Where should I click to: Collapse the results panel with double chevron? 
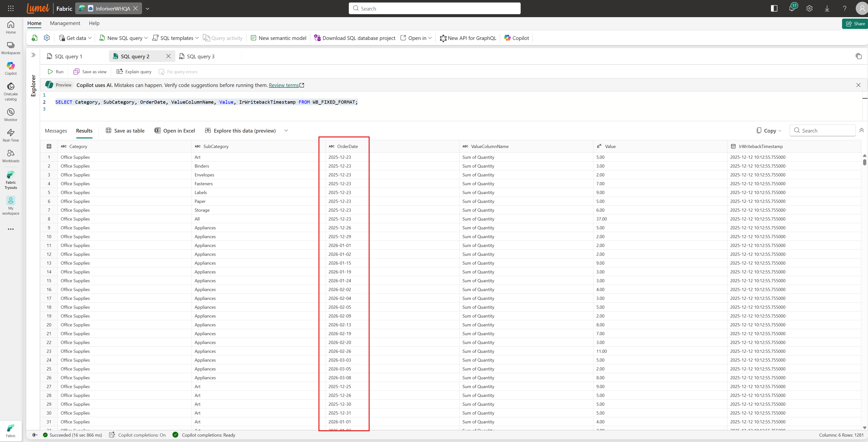click(861, 131)
